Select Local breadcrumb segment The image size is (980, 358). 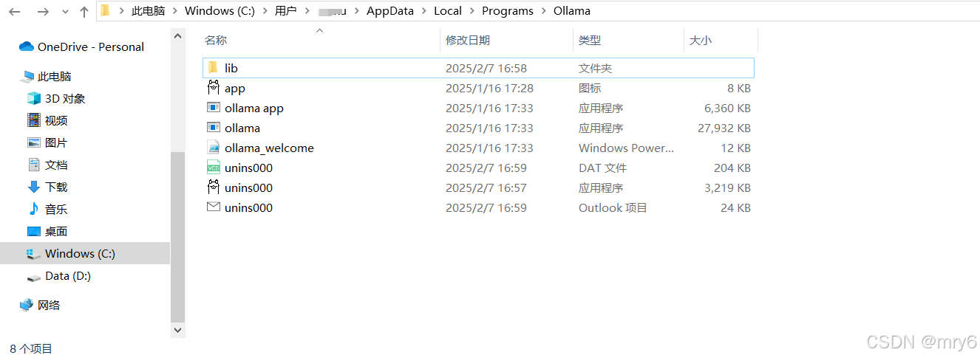(x=448, y=11)
